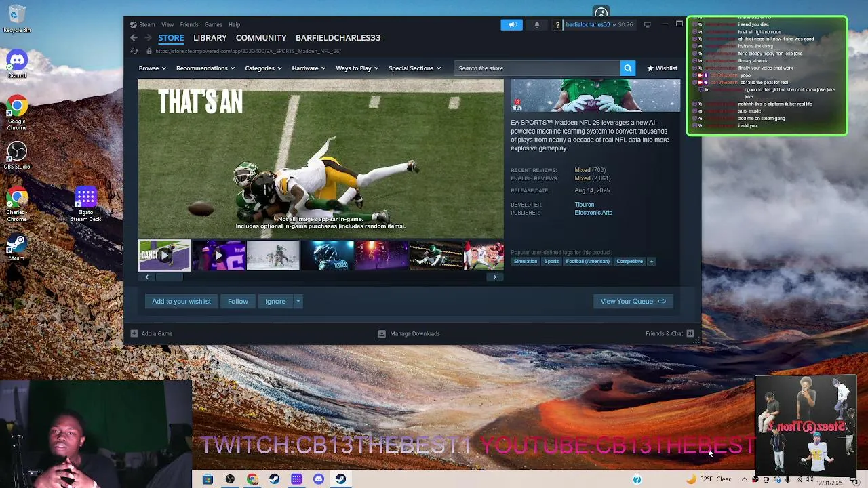Add a tag with the plus button
The width and height of the screenshot is (868, 488).
click(651, 262)
